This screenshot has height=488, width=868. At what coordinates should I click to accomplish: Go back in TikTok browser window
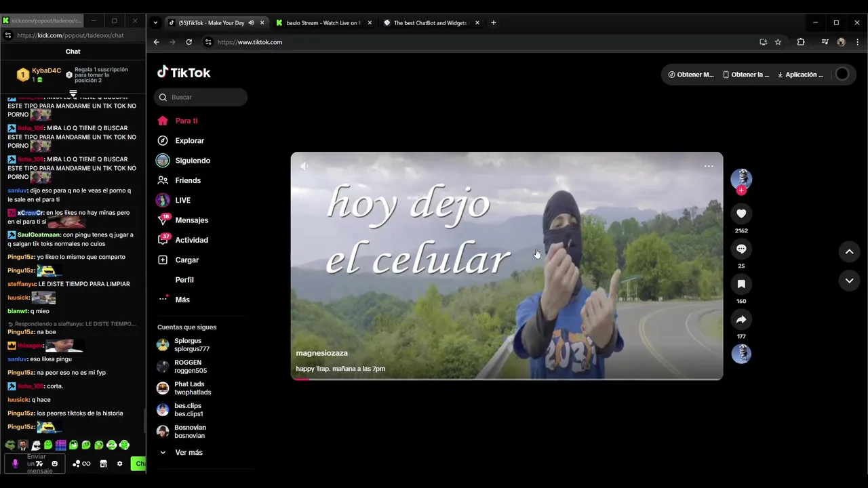[156, 42]
